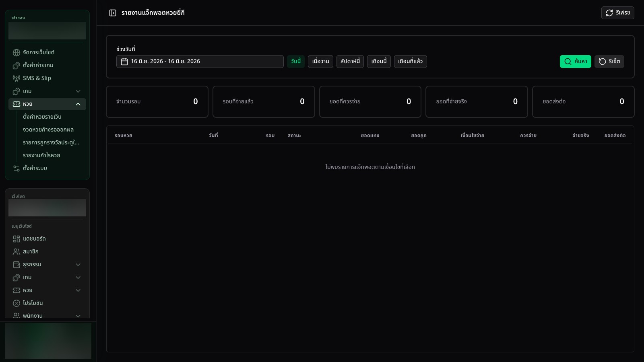This screenshot has height=362, width=644.
Task: Open the SMS & Slip antenna icon
Action: pyautogui.click(x=17, y=78)
